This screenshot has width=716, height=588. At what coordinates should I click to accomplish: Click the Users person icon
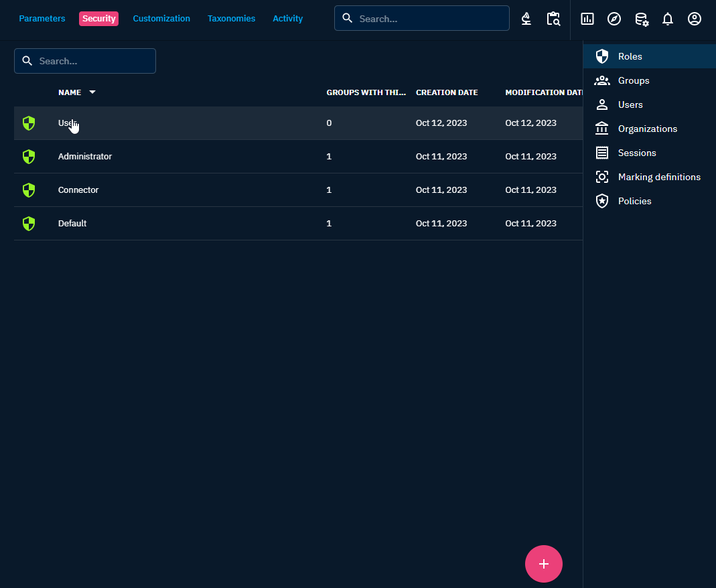(x=602, y=104)
